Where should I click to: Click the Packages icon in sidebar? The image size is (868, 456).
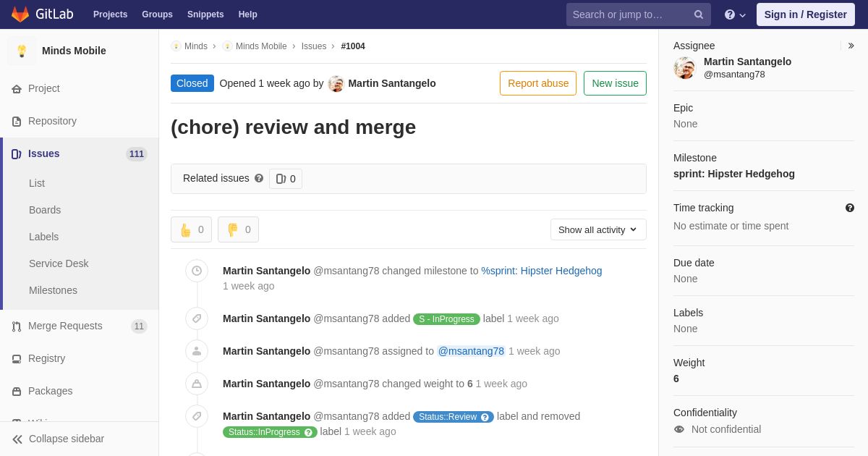[x=17, y=392]
